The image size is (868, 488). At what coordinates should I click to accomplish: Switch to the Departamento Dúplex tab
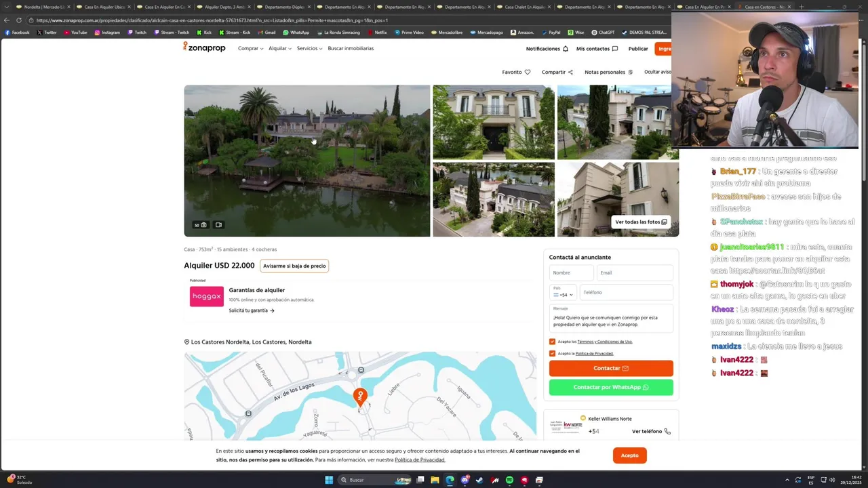click(283, 7)
